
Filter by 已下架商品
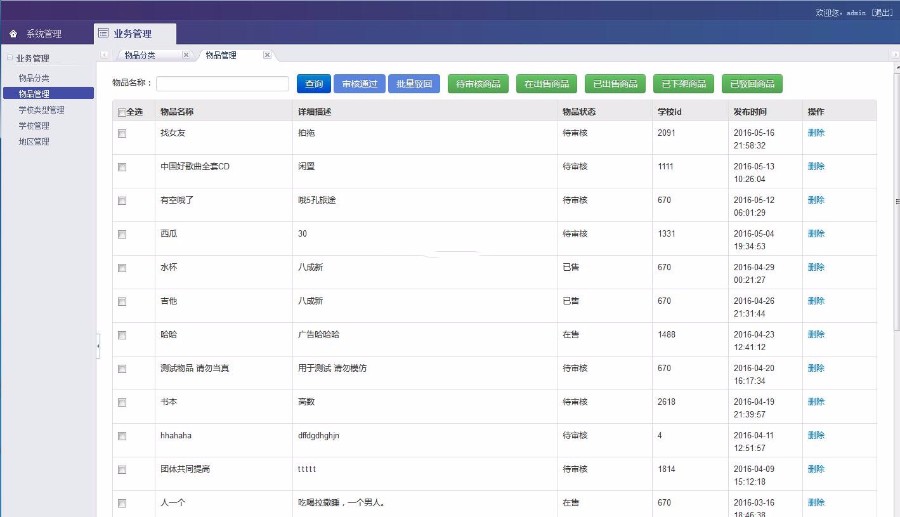tap(684, 84)
